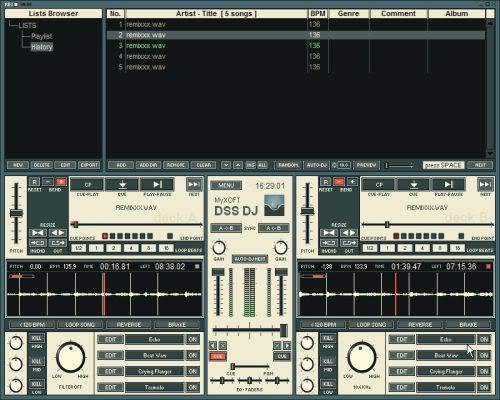Click ADD DIR button
Viewport: 500px width, 400px height.
[148, 165]
